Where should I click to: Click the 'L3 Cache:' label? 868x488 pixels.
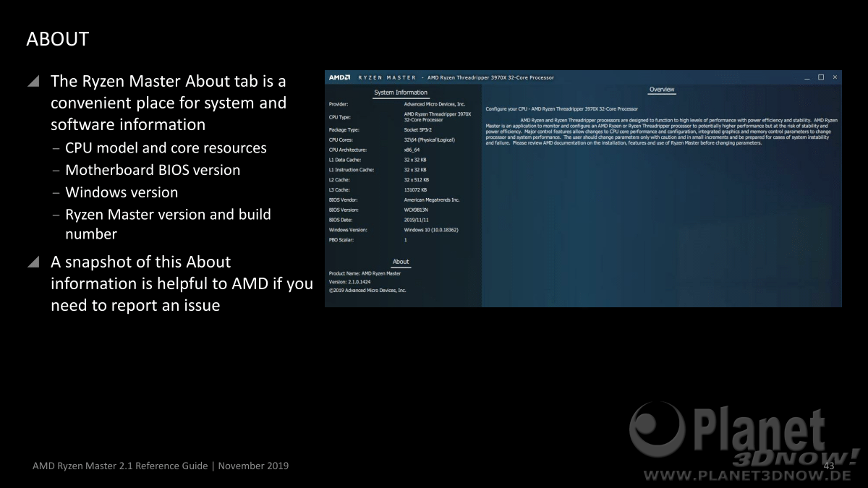click(339, 190)
